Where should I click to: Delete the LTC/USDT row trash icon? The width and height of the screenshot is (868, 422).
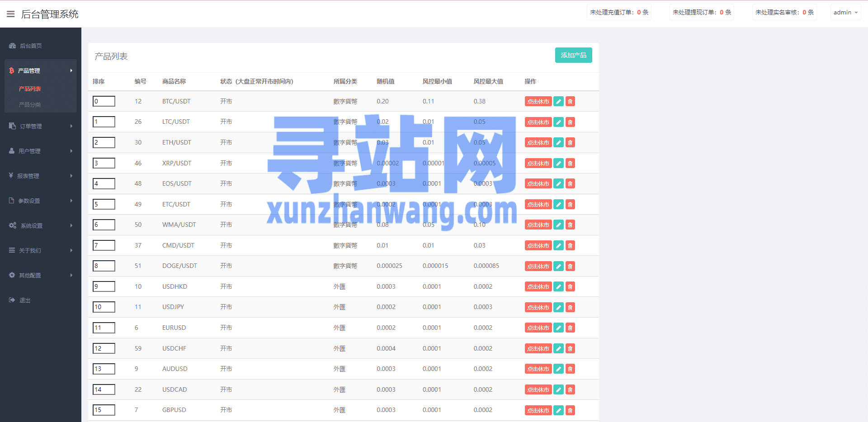570,122
